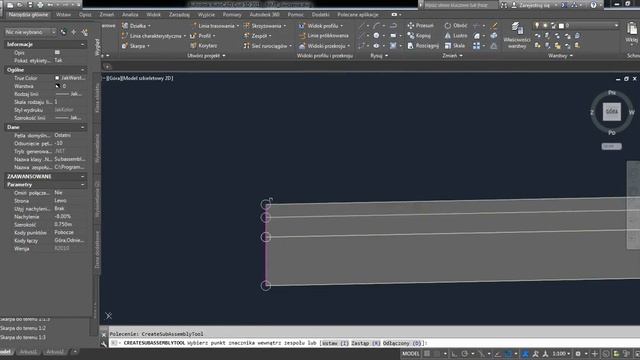This screenshot has width=640, height=360.
Task: Expand the layer name dropdown list
Action: 616,25
